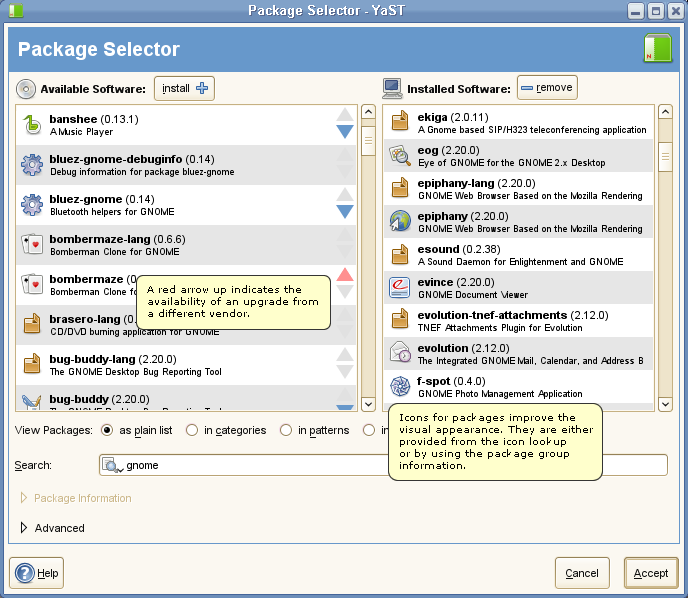Click the scroll down arrow of available list
This screenshot has width=688, height=598.
click(x=369, y=404)
